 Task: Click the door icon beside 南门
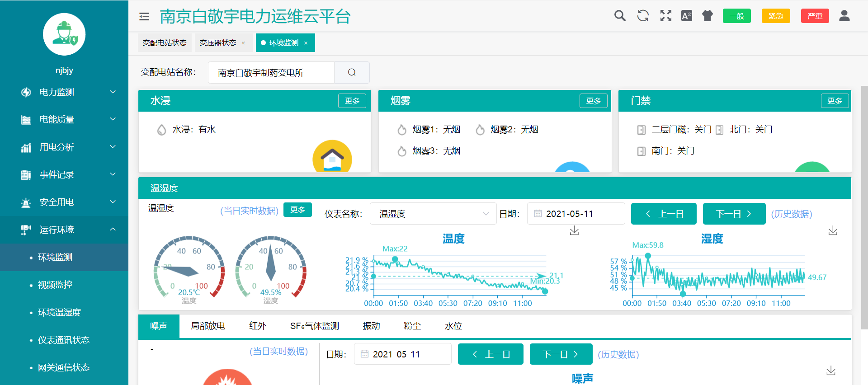click(x=641, y=151)
